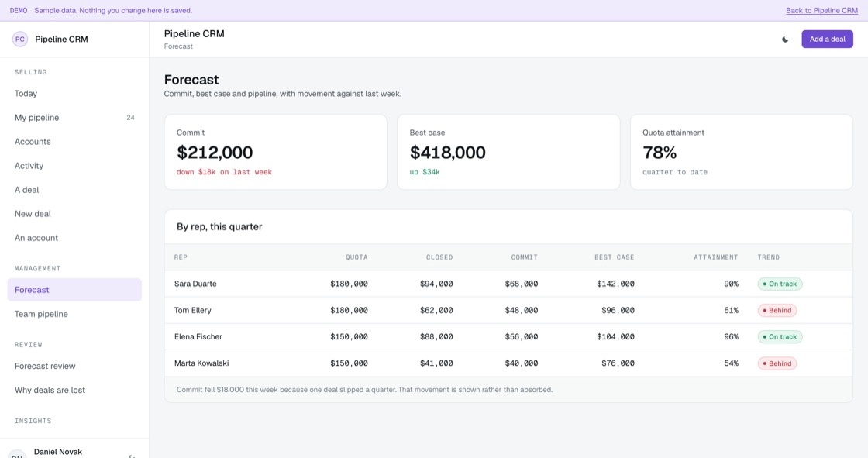Select the Marta Kowalski rep name
Viewport: 868px width, 458px height.
click(x=201, y=363)
